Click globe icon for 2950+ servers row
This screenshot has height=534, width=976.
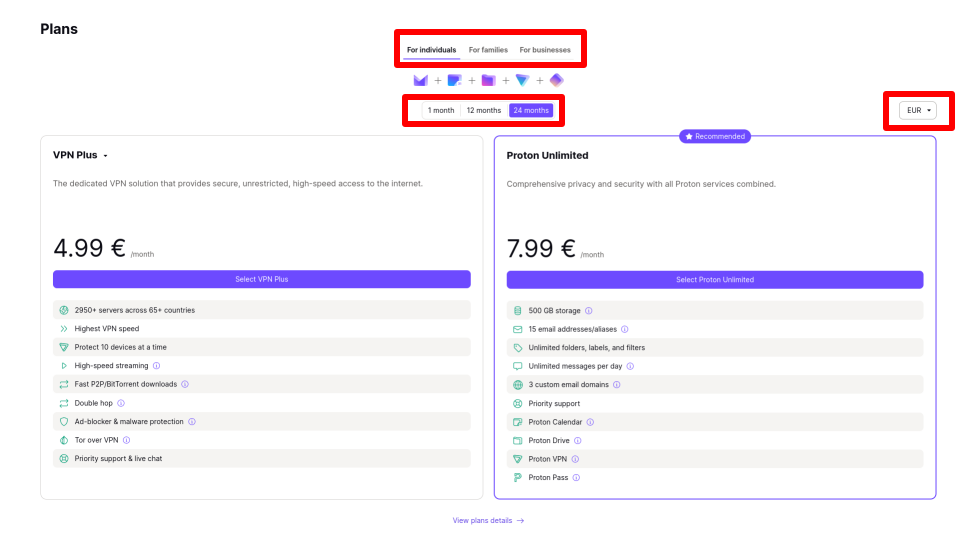[x=63, y=310]
